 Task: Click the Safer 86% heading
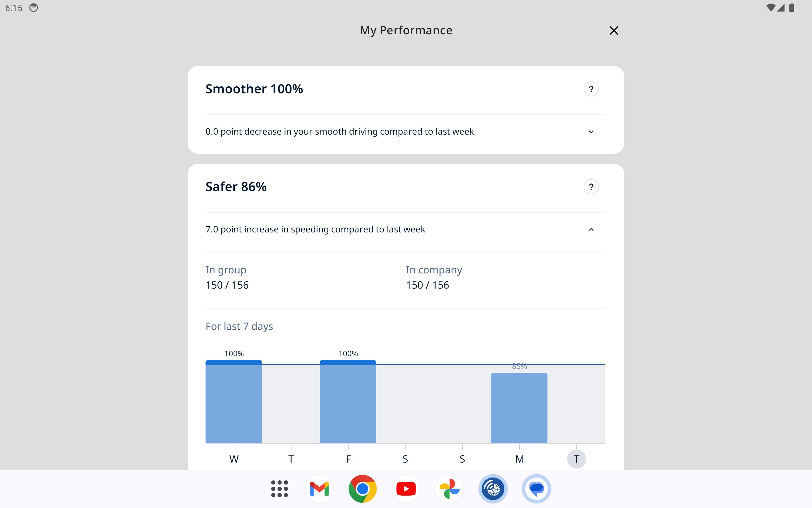pos(236,187)
